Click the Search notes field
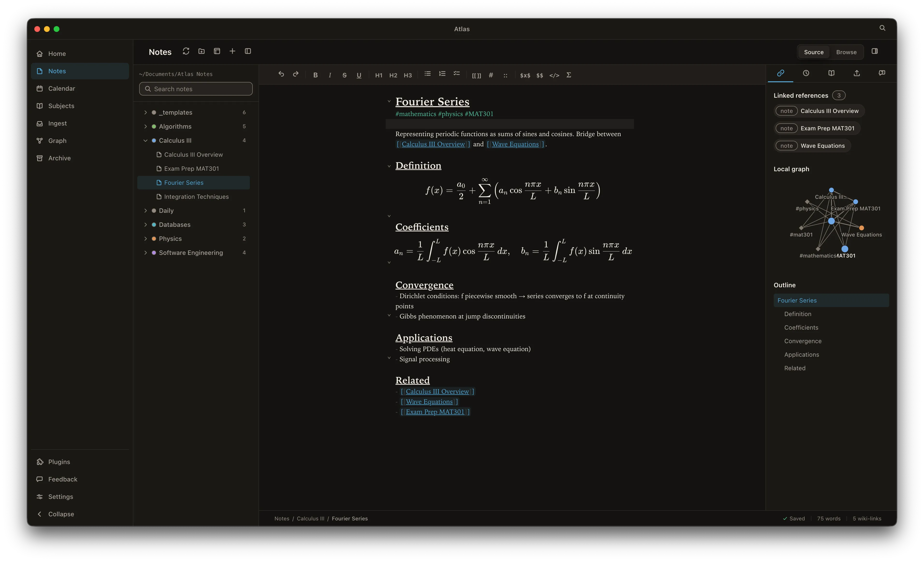This screenshot has width=924, height=562. click(x=196, y=89)
